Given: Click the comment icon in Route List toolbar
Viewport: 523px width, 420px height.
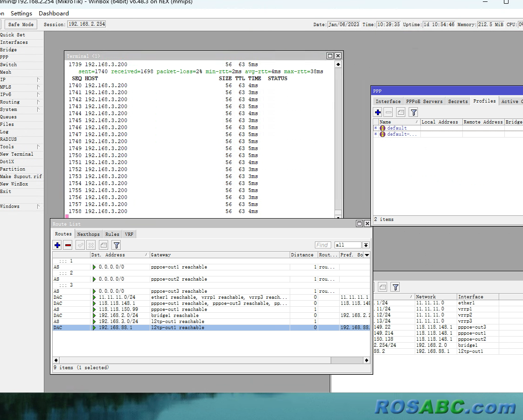Looking at the screenshot, I should point(104,245).
